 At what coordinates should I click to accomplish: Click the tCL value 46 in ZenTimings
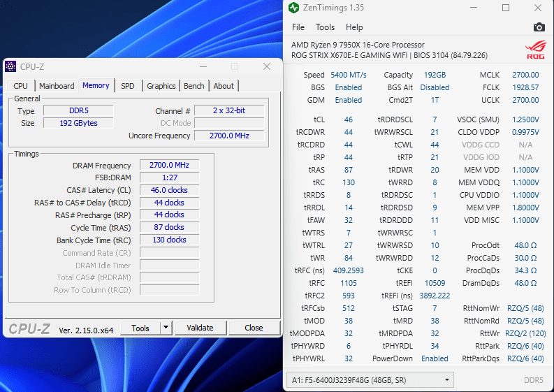pyautogui.click(x=349, y=119)
